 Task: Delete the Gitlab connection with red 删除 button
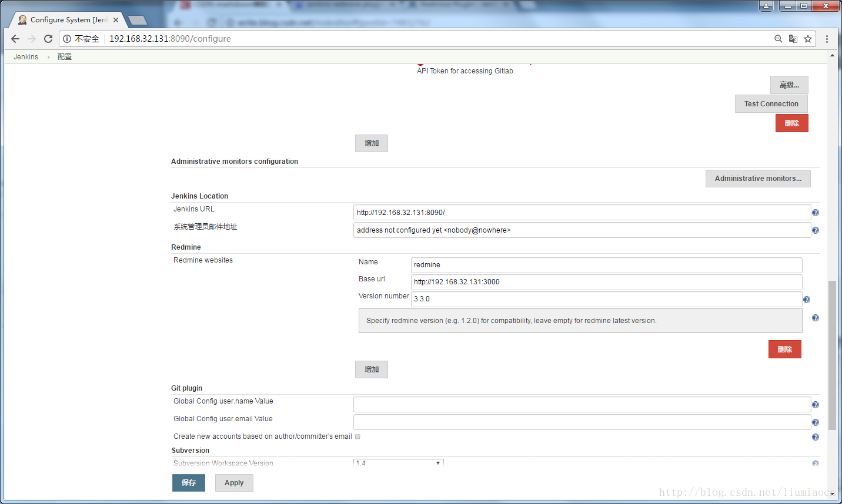pos(792,123)
